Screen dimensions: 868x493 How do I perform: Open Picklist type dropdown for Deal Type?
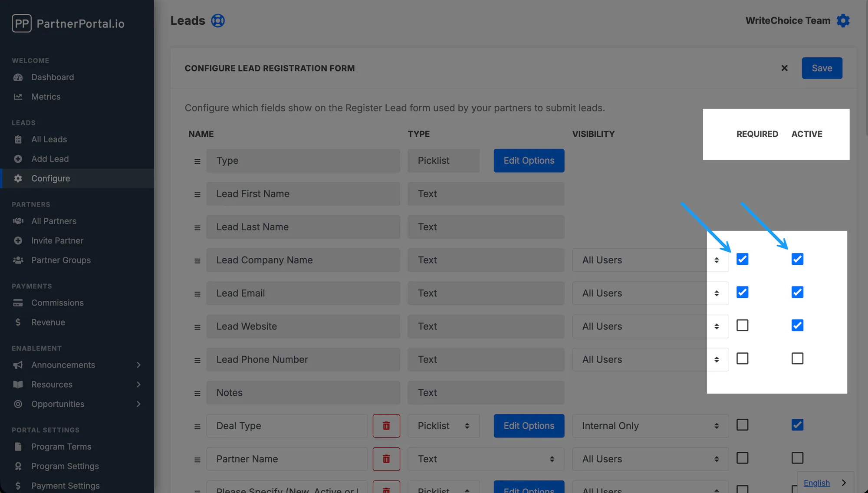[x=444, y=426]
